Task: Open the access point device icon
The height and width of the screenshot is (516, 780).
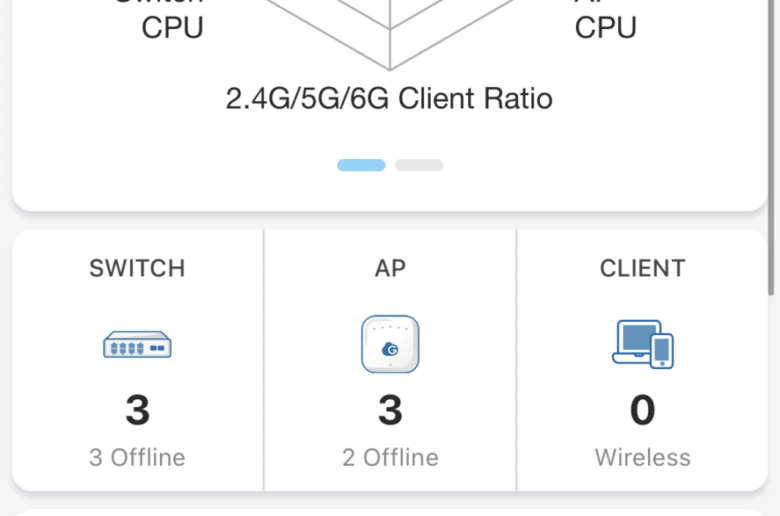Action: (x=390, y=344)
